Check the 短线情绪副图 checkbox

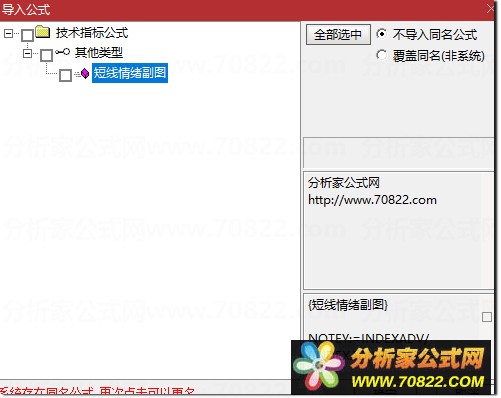(x=65, y=75)
